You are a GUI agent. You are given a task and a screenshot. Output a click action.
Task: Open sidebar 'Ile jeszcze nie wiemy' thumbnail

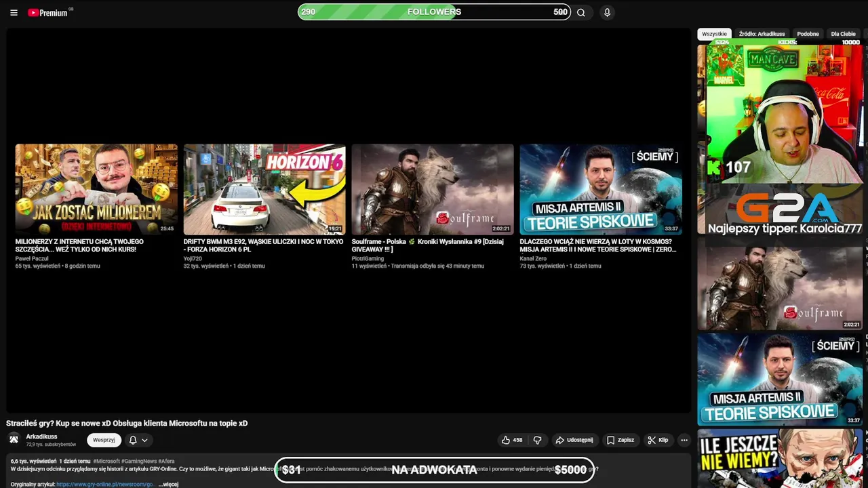tap(780, 458)
